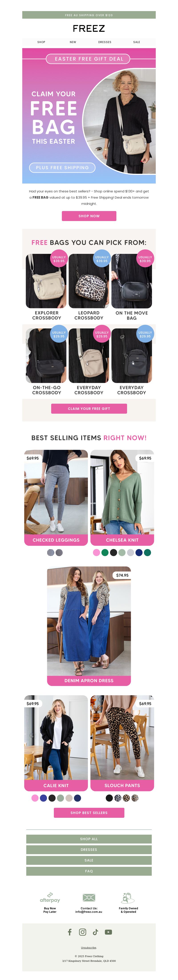Viewport: 178px width, 980px height.
Task: Open the YouTube icon in footer
Action: coord(108,932)
